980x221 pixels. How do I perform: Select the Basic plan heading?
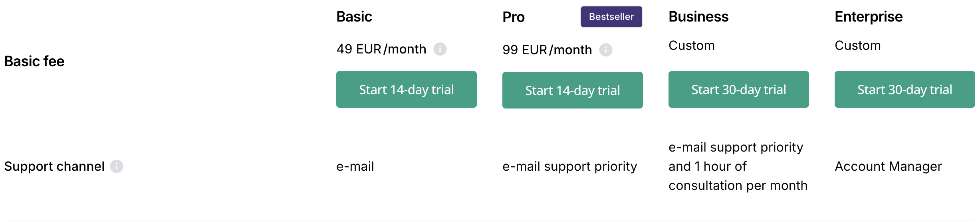click(354, 17)
